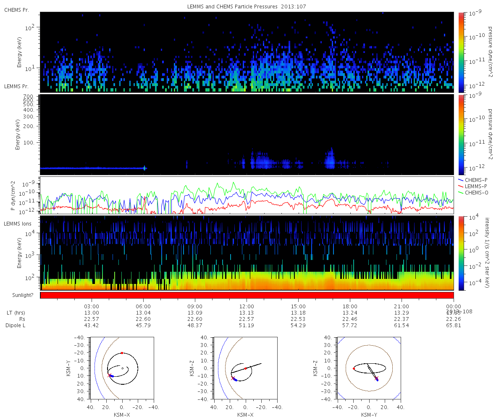Click the red Sunlight indicator bar
504x420 pixels.
click(x=247, y=295)
